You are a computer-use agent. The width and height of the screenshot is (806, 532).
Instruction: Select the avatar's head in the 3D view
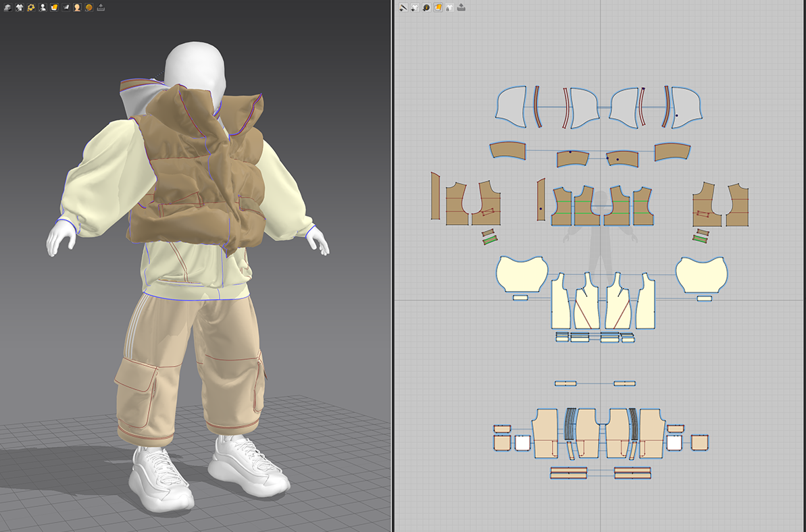click(x=196, y=65)
